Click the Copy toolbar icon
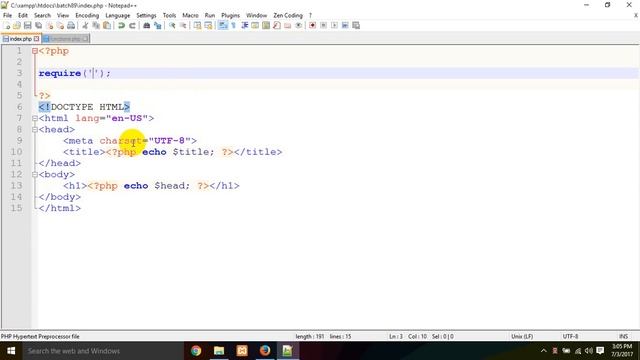Image resolution: width=640 pixels, height=360 pixels. click(x=96, y=25)
